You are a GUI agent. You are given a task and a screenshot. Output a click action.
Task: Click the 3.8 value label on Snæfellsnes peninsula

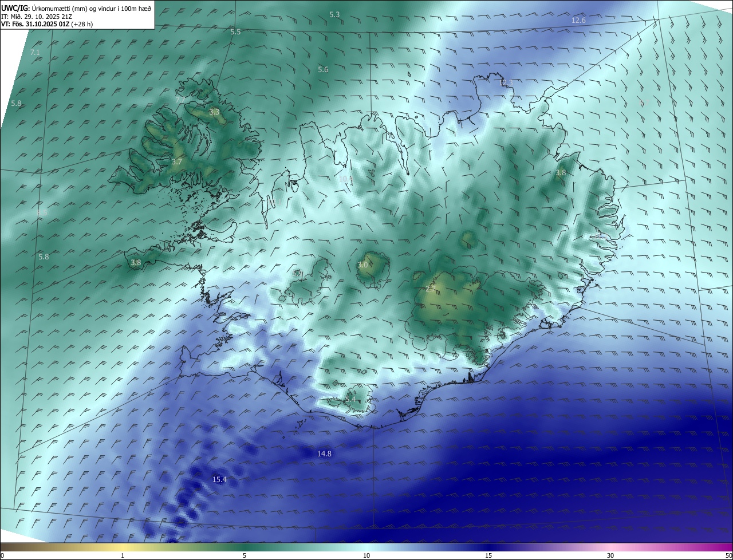136,263
